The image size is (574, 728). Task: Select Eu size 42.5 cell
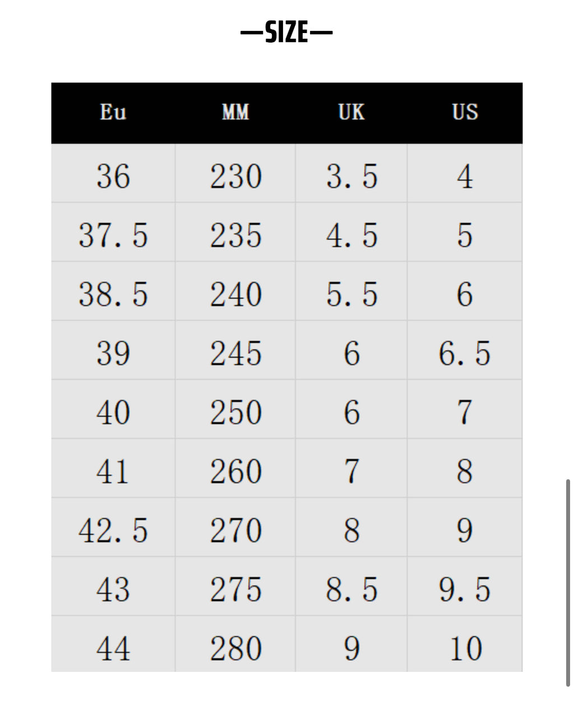tap(113, 530)
